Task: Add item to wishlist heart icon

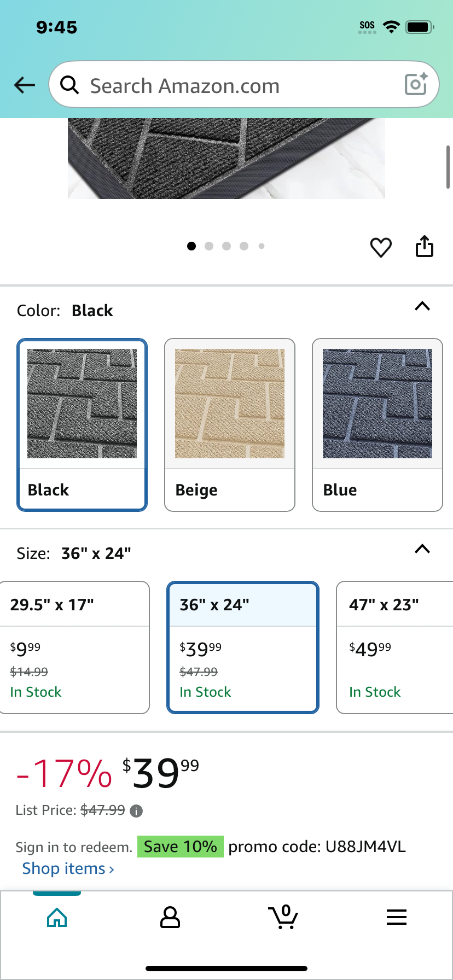Action: pyautogui.click(x=381, y=247)
